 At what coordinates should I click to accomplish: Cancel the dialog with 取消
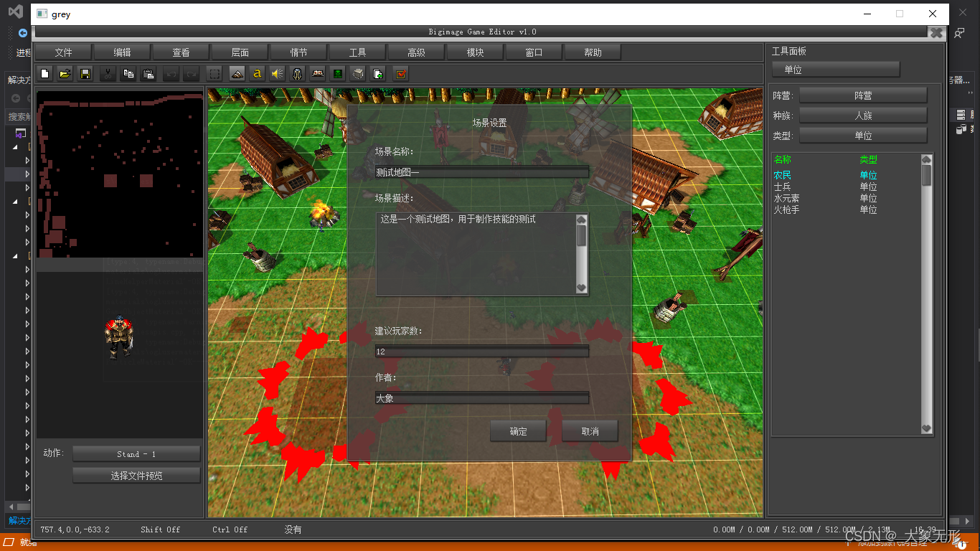[x=590, y=431]
